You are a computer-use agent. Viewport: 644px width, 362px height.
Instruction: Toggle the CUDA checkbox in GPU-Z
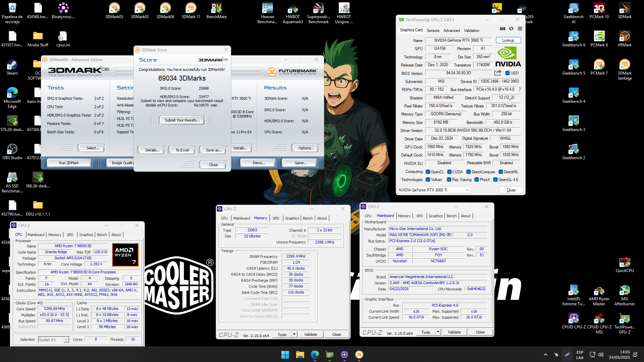(449, 172)
